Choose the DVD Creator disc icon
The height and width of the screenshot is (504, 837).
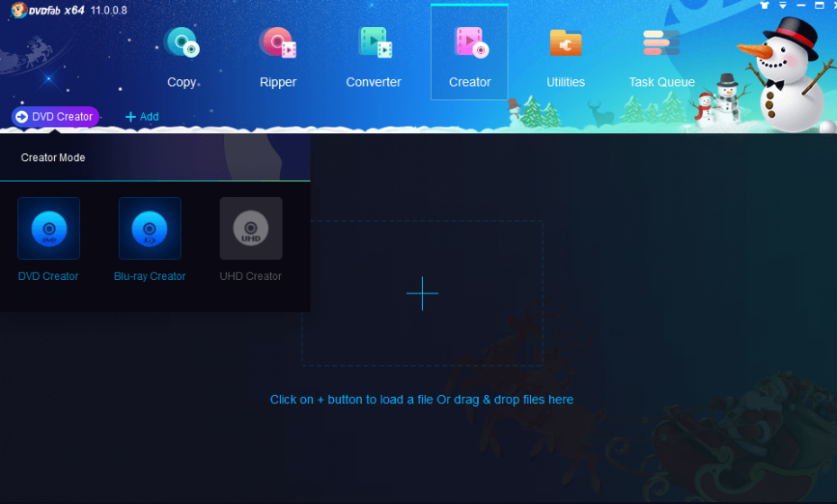(x=49, y=229)
